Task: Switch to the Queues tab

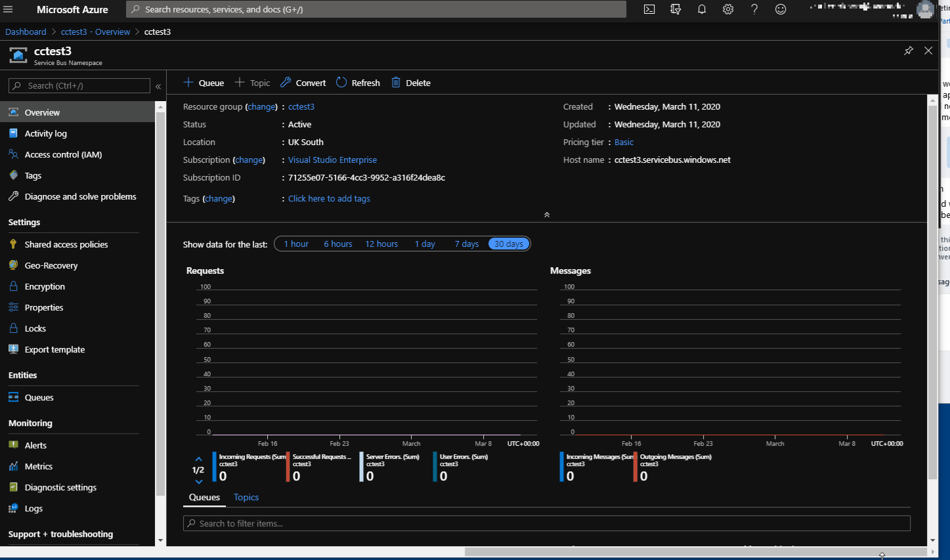Action: [x=204, y=497]
